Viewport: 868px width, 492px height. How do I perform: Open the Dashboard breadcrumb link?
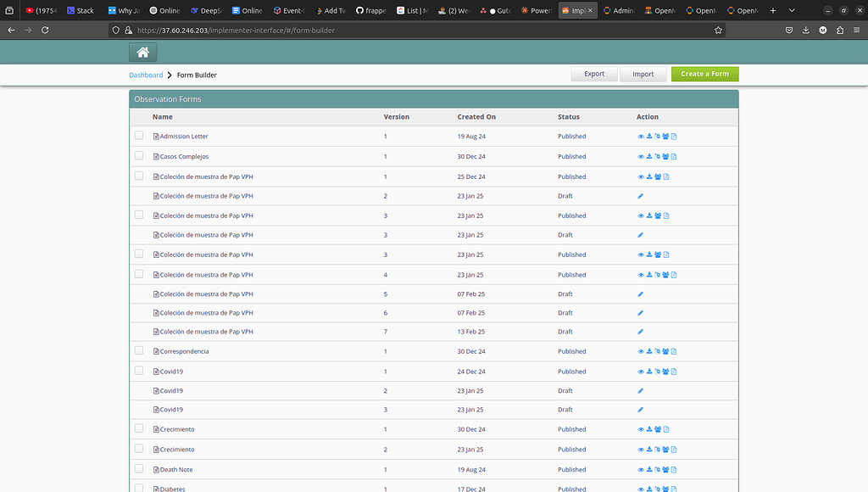[146, 75]
